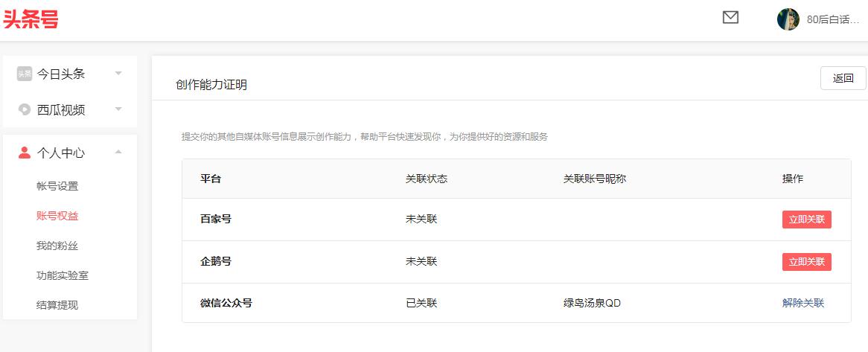Expand the 今日头条 dropdown arrow

pos(118,73)
